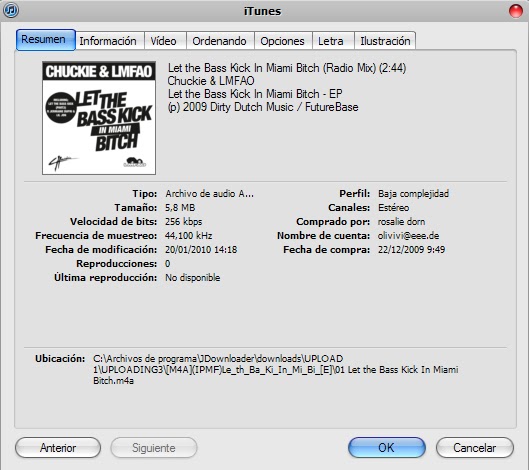529x470 pixels.
Task: Click the Tamaño value '5,8 MB'
Action: pos(180,208)
